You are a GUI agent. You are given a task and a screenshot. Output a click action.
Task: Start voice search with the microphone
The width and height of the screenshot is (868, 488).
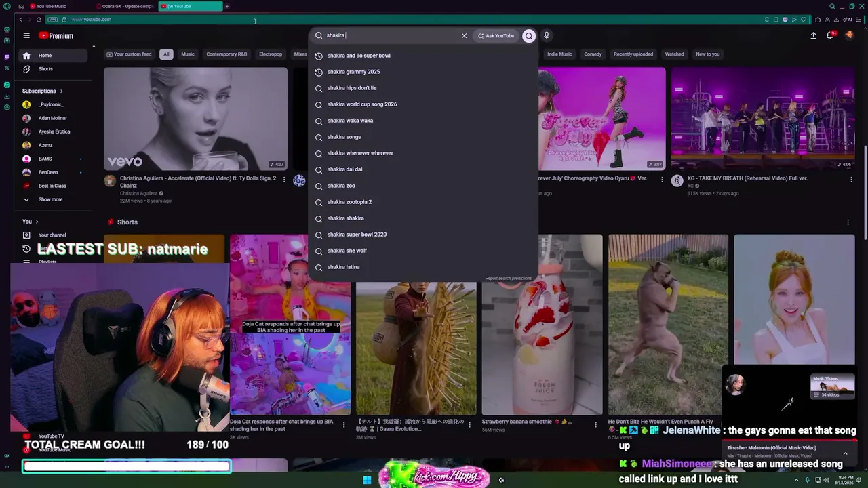click(x=547, y=35)
